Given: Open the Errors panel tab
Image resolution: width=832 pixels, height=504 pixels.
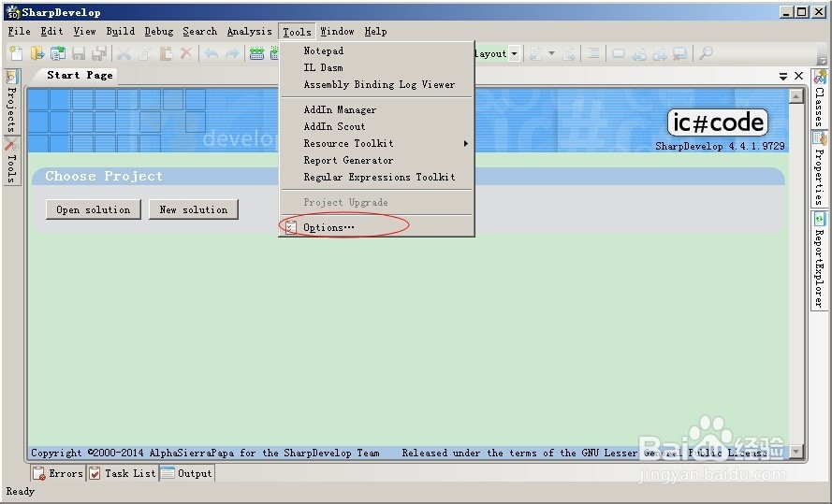Looking at the screenshot, I should click(58, 473).
